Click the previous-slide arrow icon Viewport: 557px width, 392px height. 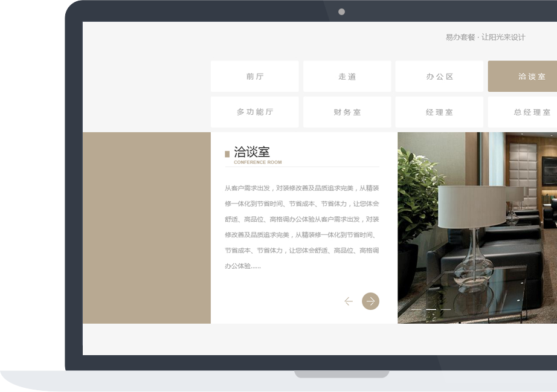[349, 301]
